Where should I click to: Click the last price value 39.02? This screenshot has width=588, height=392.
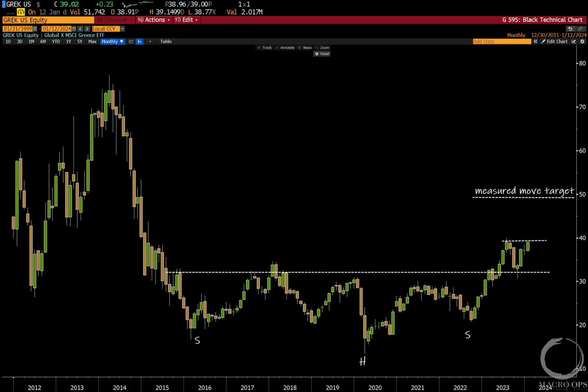coord(69,4)
